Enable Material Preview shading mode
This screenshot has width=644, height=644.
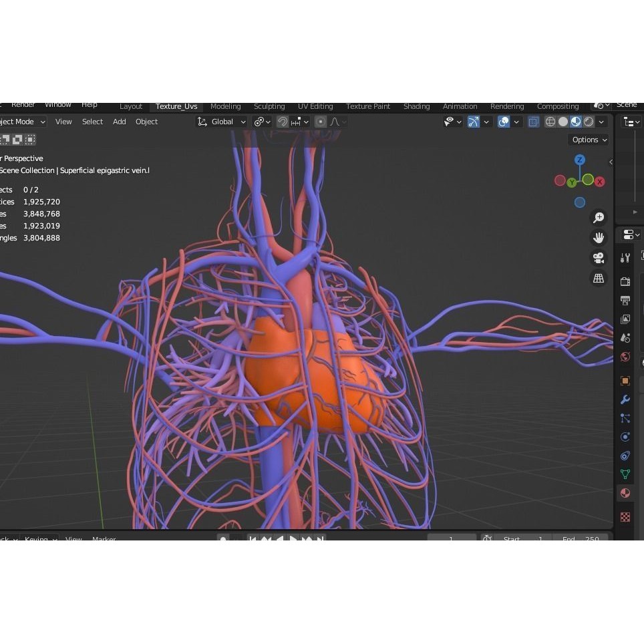point(576,122)
